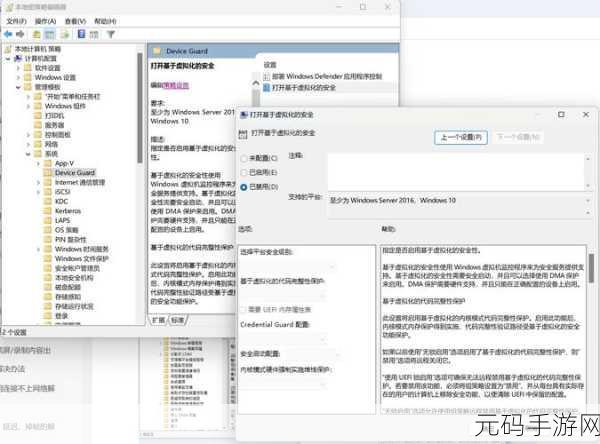Click the Filter funnel toolbar icon
600x444 pixels.
(x=111, y=34)
